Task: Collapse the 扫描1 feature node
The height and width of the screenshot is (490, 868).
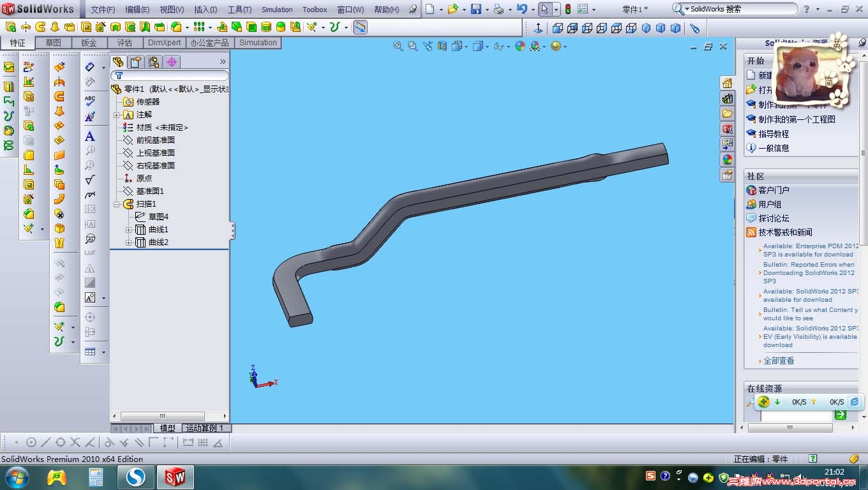Action: point(117,204)
